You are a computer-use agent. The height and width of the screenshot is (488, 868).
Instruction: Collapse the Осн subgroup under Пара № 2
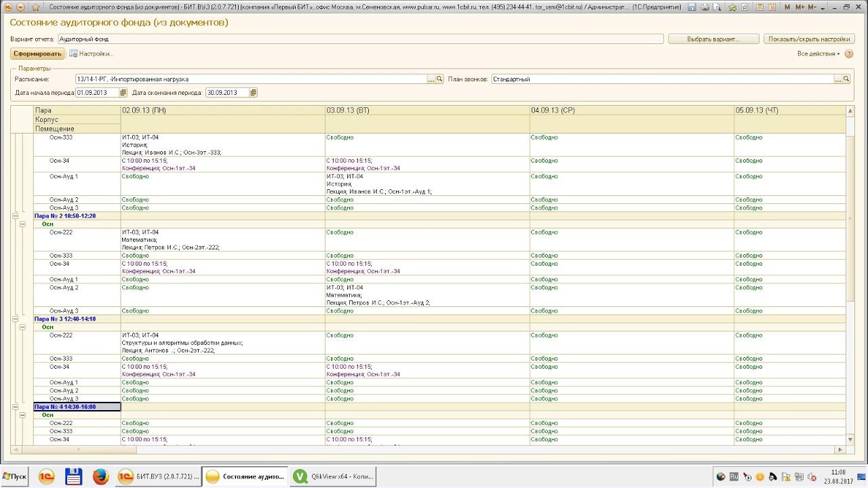(x=22, y=224)
